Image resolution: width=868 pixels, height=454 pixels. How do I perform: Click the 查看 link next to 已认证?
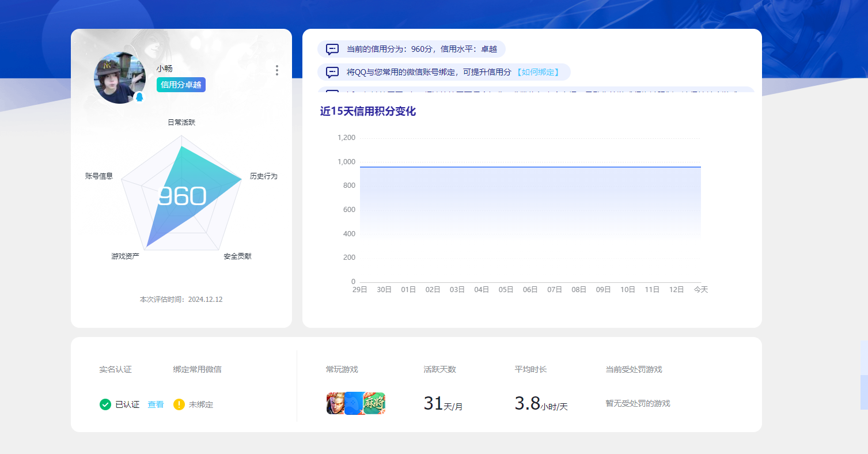point(156,404)
